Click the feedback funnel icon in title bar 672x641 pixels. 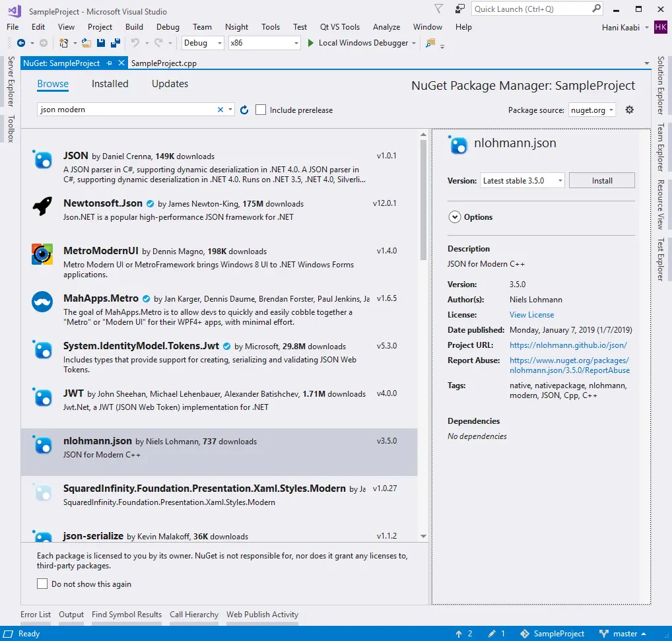[439, 9]
